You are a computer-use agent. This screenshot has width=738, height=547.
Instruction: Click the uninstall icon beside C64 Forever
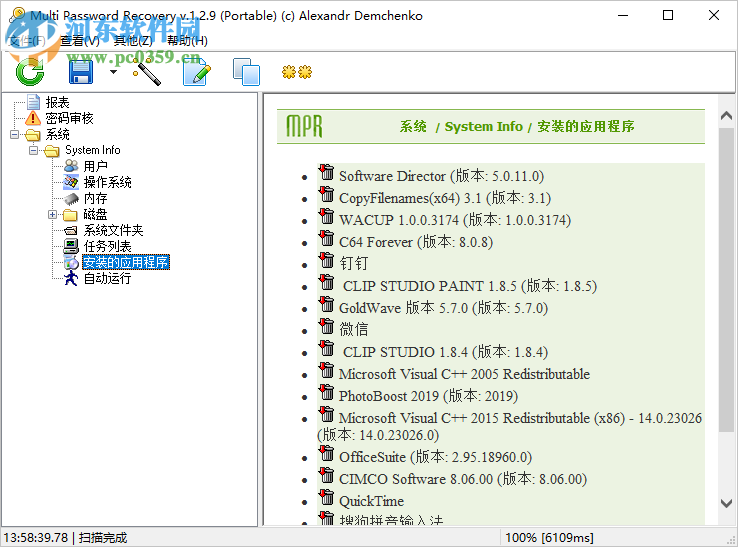click(326, 238)
